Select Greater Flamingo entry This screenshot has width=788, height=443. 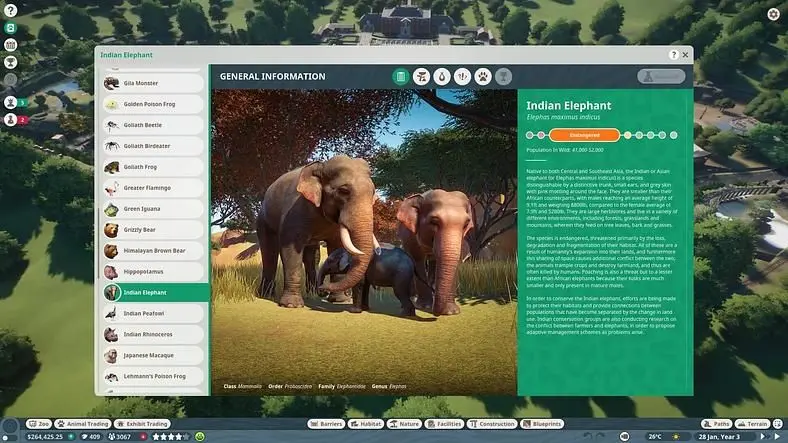coord(153,188)
